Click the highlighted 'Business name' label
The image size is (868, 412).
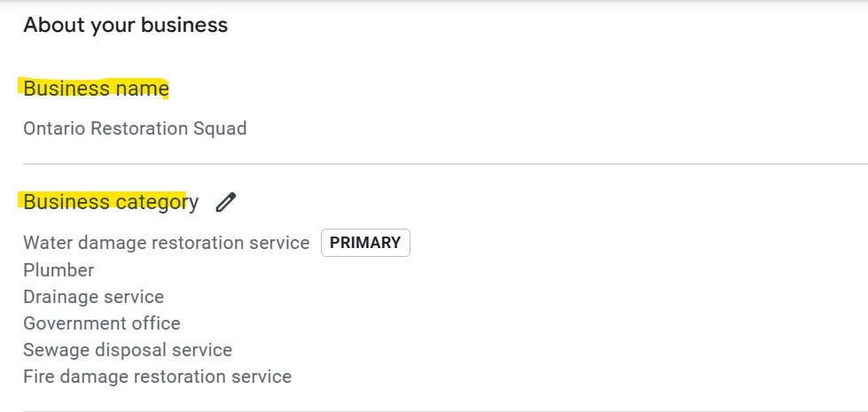click(x=96, y=89)
